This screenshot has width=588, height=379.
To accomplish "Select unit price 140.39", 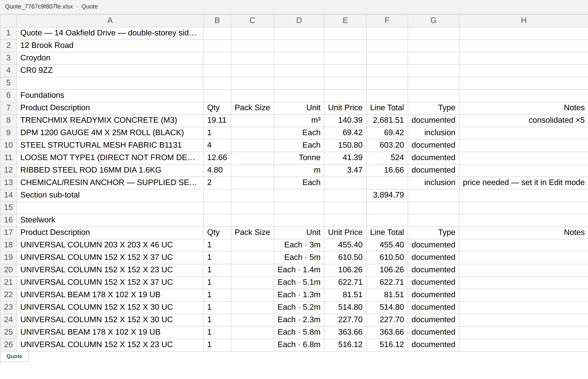I will [x=345, y=120].
